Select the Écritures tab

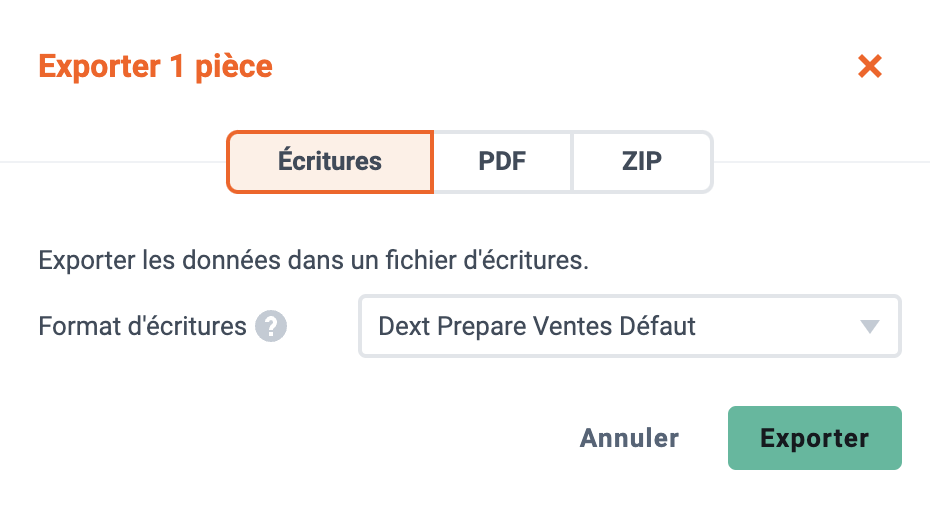click(x=330, y=161)
